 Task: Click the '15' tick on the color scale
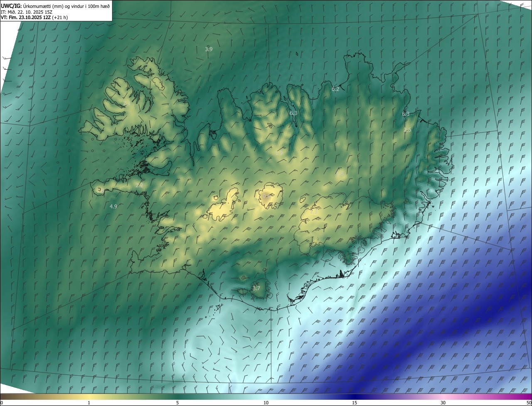click(355, 403)
